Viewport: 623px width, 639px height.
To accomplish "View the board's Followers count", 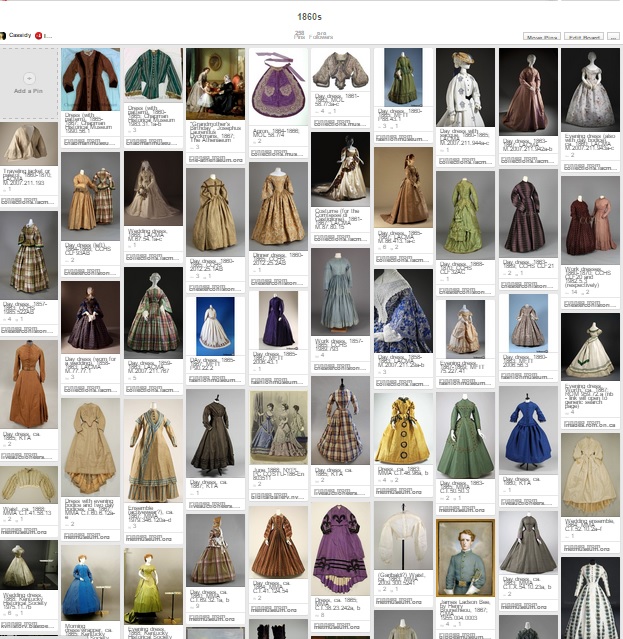I will (322, 36).
